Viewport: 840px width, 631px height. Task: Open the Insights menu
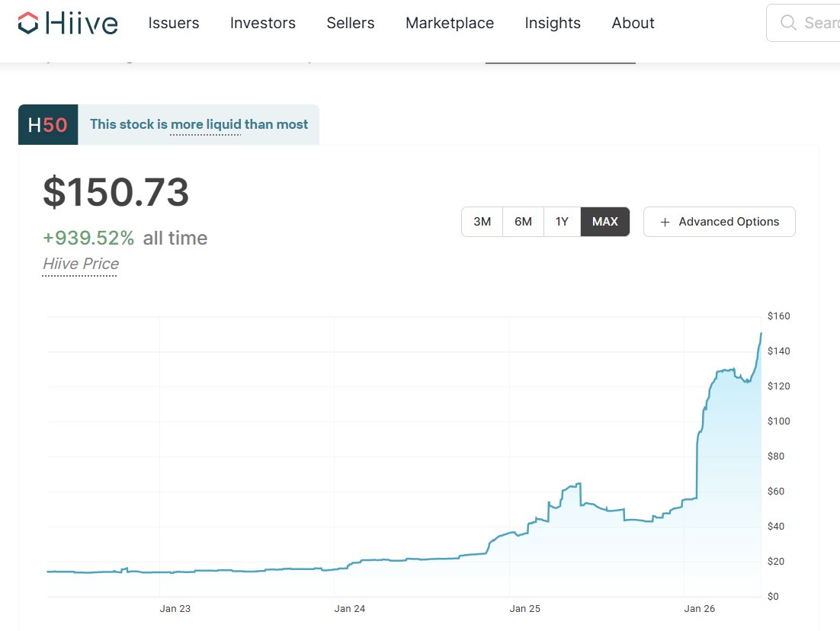pyautogui.click(x=553, y=23)
